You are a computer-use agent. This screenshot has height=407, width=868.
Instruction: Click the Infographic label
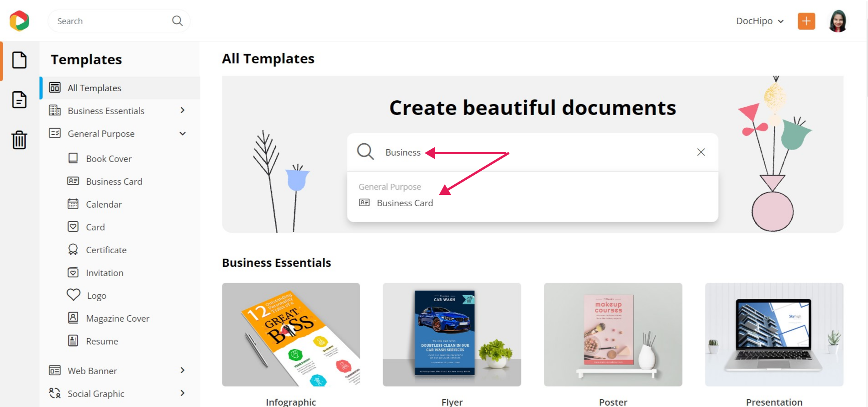pos(291,402)
